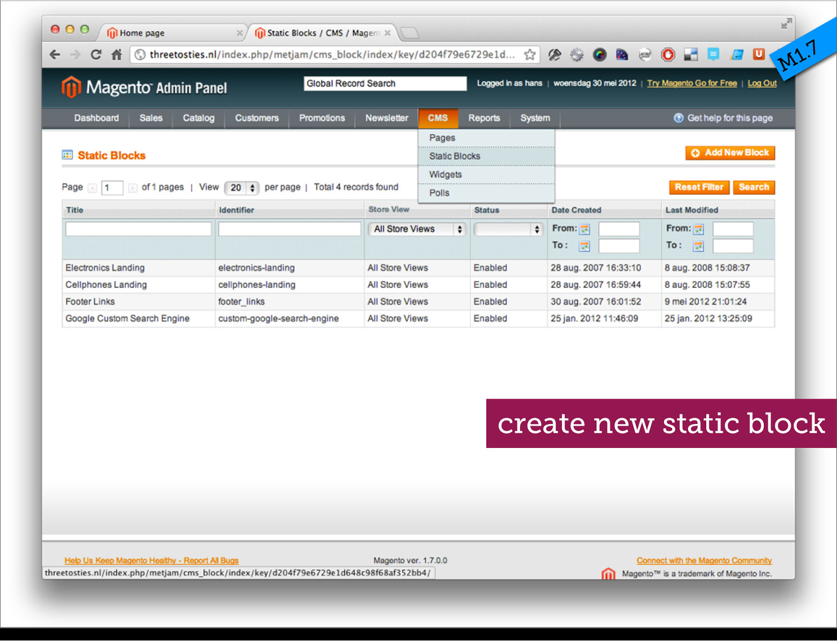Open Date Created To calendar icon
The image size is (837, 644).
click(x=585, y=246)
